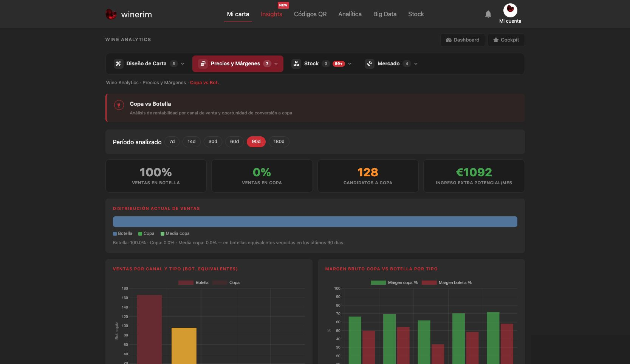630x364 pixels.
Task: Click the Cockpit star icon
Action: [x=496, y=40]
